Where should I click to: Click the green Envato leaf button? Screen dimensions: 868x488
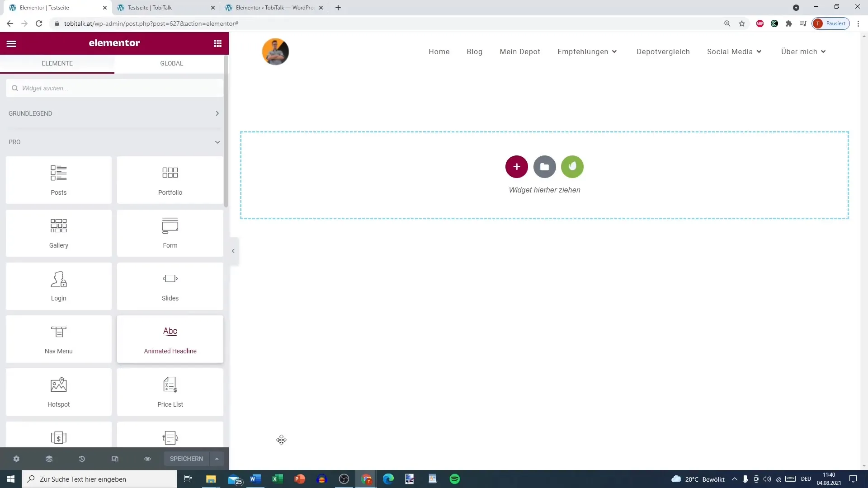point(572,167)
